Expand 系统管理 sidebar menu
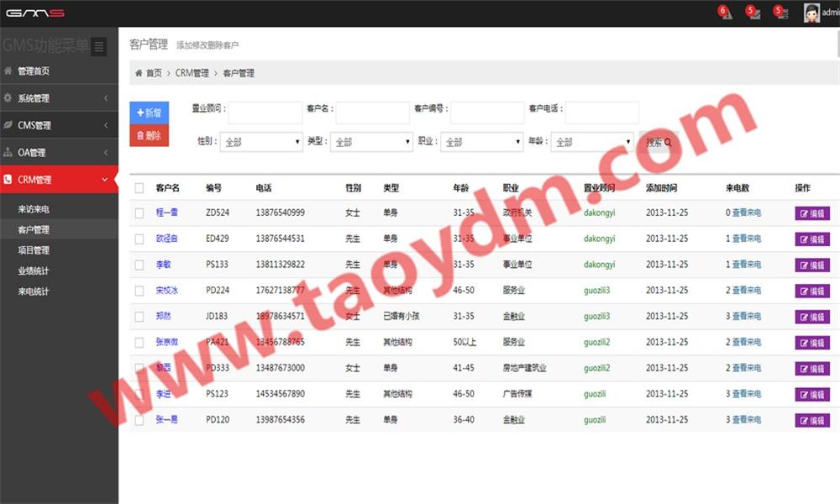The height and width of the screenshot is (504, 840). (59, 98)
